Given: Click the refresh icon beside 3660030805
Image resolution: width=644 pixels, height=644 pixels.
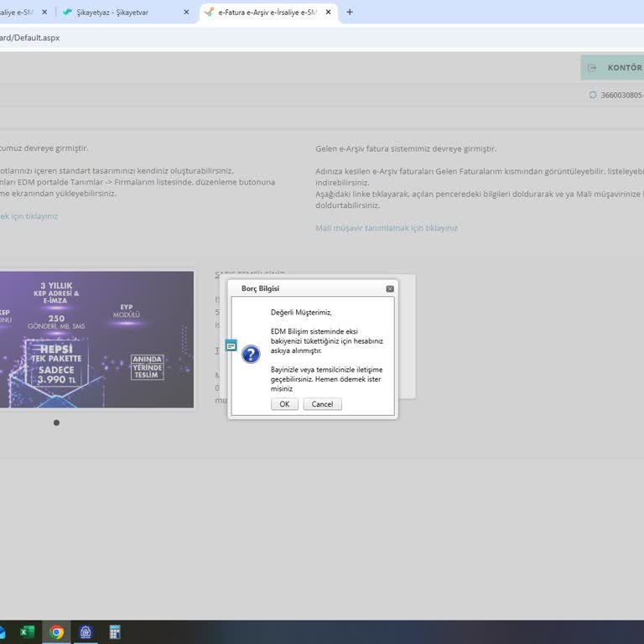Looking at the screenshot, I should pyautogui.click(x=593, y=96).
